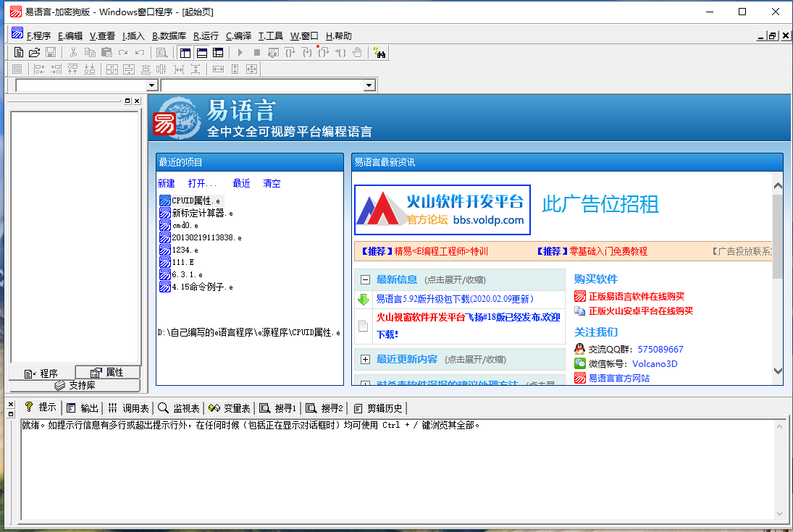This screenshot has width=793, height=532.
Task: Click the new file toolbar icon
Action: click(19, 53)
